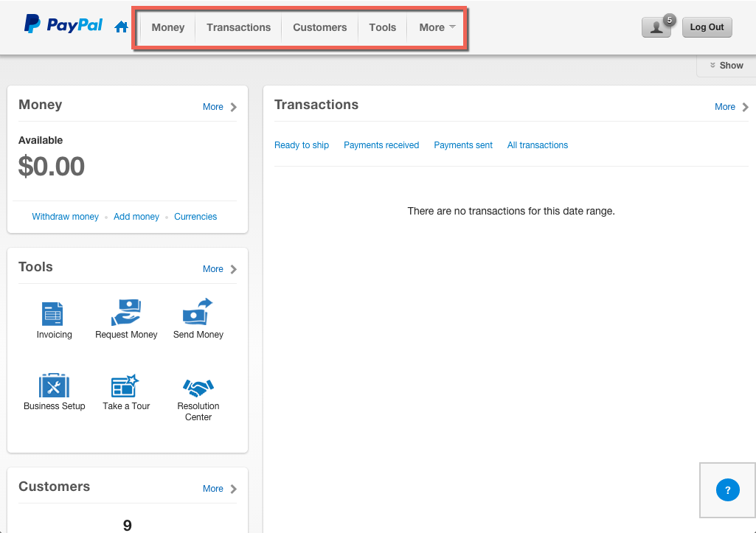Open the Currencies link

pos(195,217)
